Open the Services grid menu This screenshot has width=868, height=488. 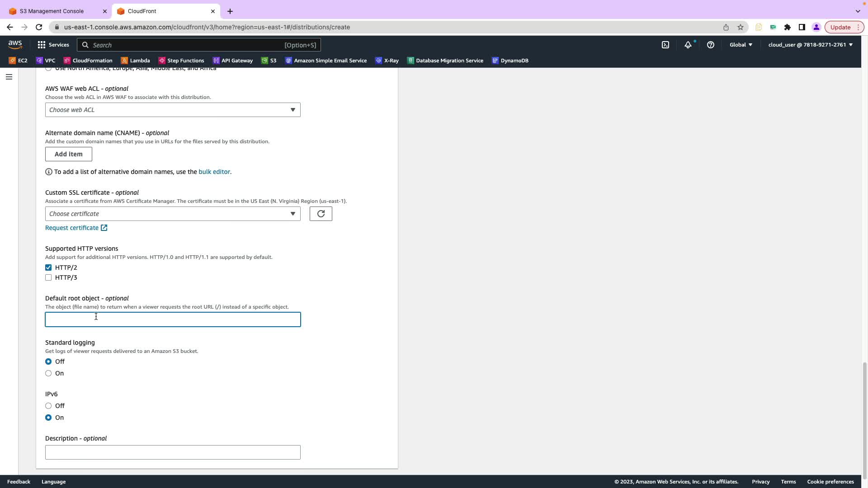53,45
